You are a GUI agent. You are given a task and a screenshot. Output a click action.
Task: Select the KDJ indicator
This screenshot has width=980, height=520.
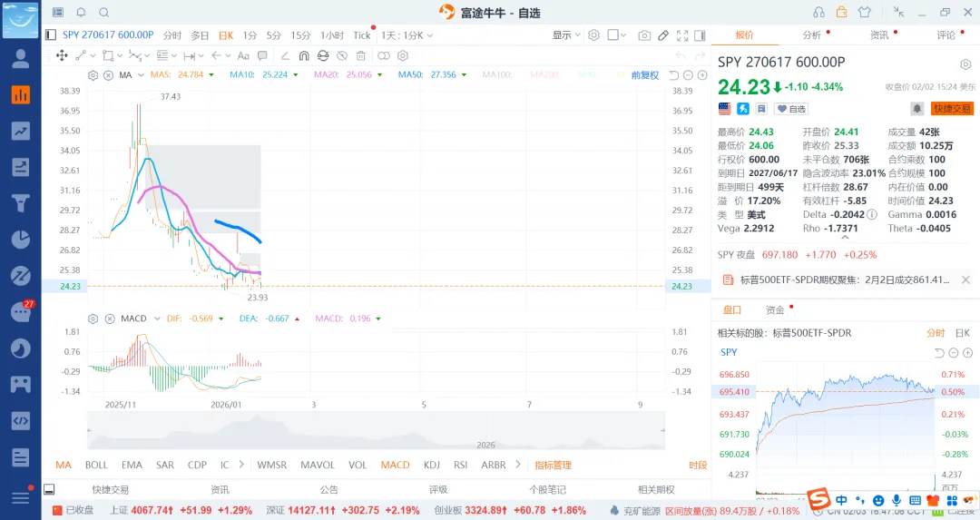coord(432,465)
